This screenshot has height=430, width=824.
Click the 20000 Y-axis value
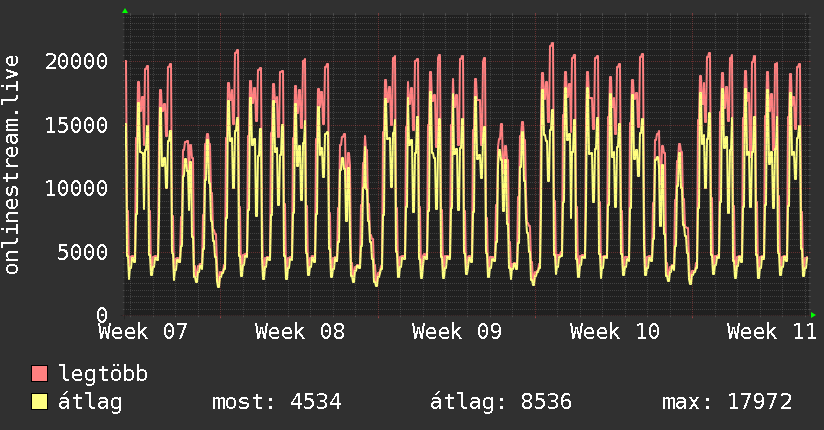[x=76, y=62]
